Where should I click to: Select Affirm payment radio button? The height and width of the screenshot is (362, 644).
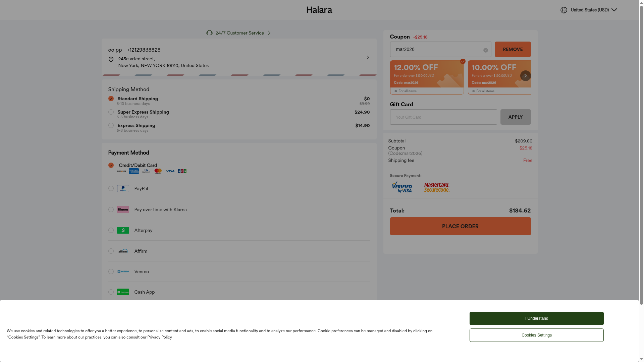(111, 251)
